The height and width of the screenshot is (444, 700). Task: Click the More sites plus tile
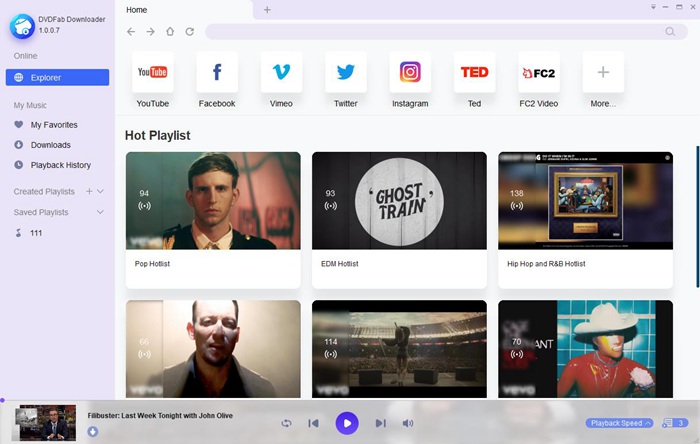603,72
